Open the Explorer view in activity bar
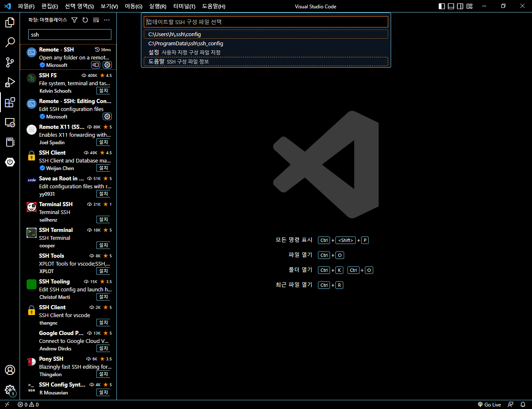The width and height of the screenshot is (532, 409). [x=10, y=22]
